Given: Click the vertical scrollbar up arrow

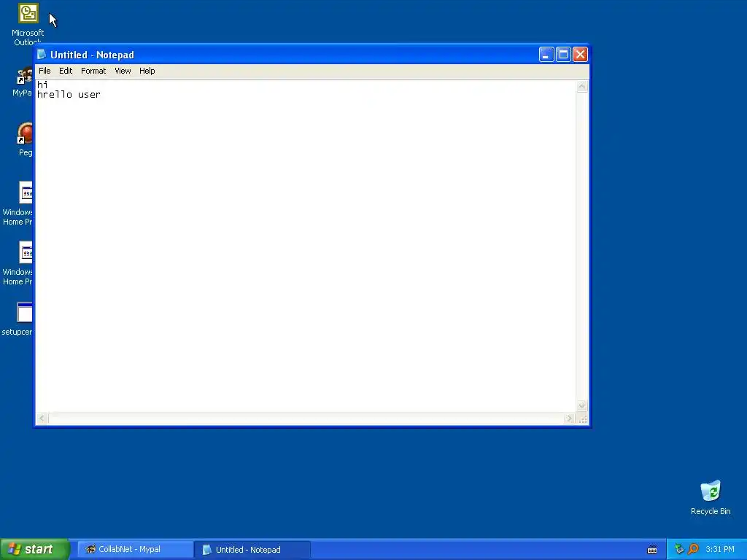Looking at the screenshot, I should [582, 86].
